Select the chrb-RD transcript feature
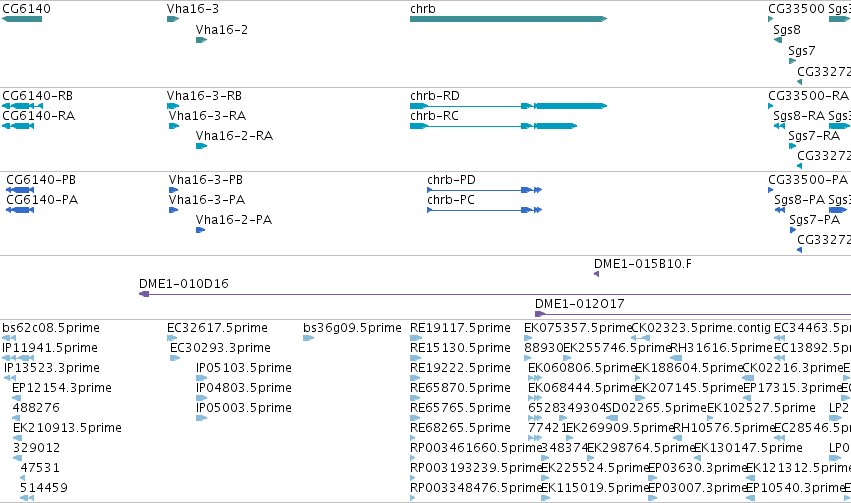The width and height of the screenshot is (851, 503). (509, 106)
